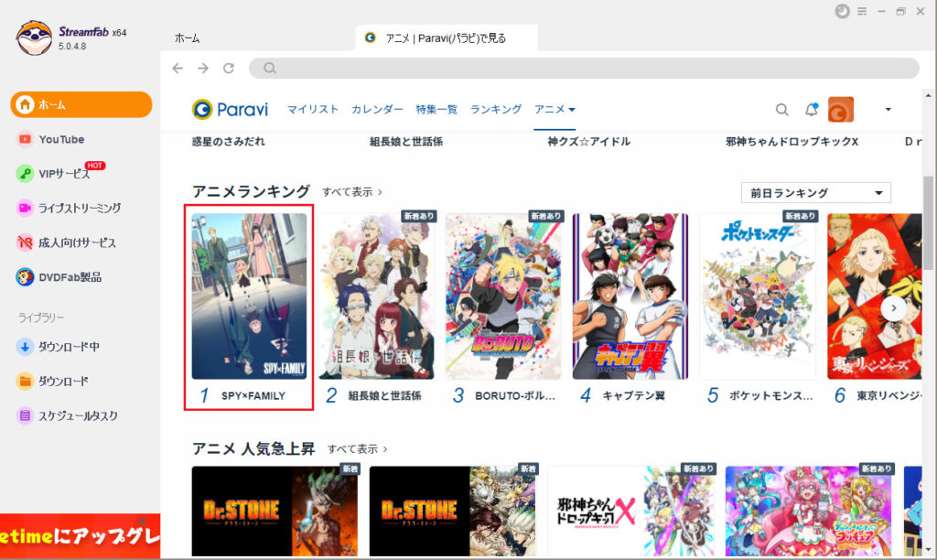Open the 組長娘と世話係 ranking poster

tap(376, 296)
